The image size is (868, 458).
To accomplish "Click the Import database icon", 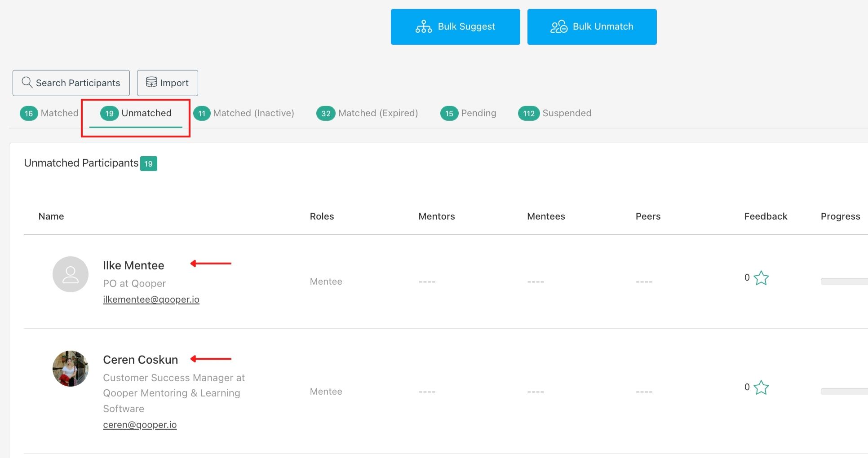I will tap(152, 83).
